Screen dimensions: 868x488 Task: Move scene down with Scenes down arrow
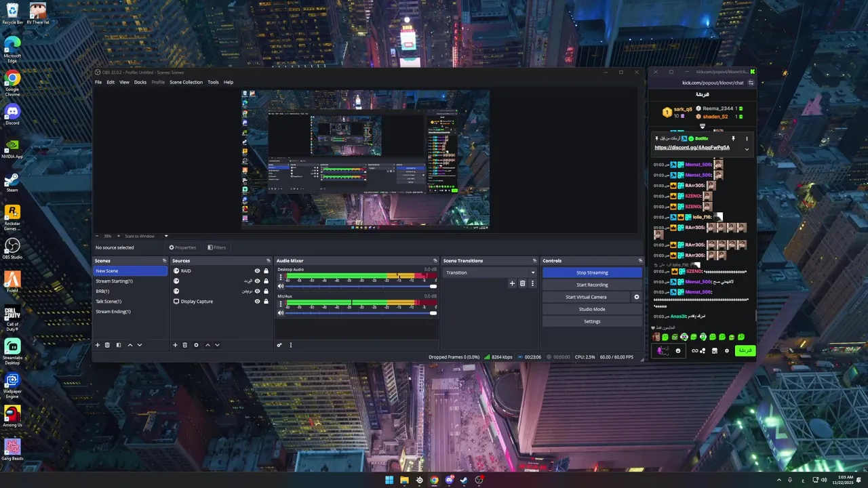coord(140,345)
